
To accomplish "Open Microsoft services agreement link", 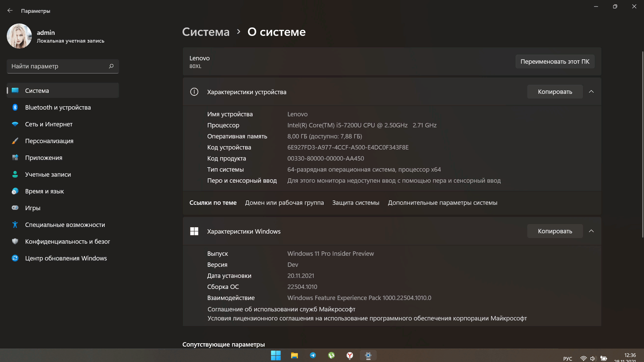I will 281,309.
